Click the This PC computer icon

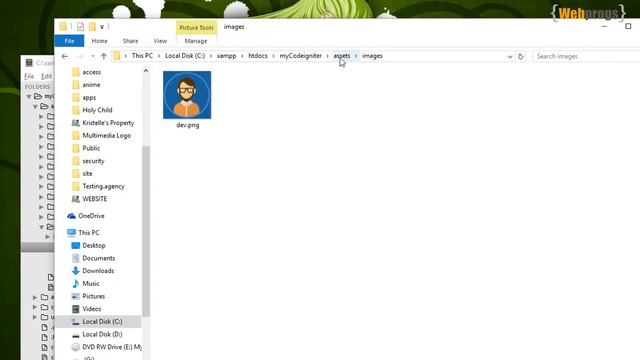point(71,233)
